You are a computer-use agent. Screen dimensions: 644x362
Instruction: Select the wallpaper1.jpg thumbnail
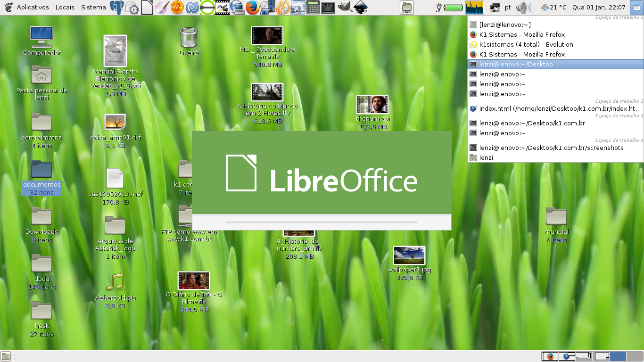[x=409, y=256]
